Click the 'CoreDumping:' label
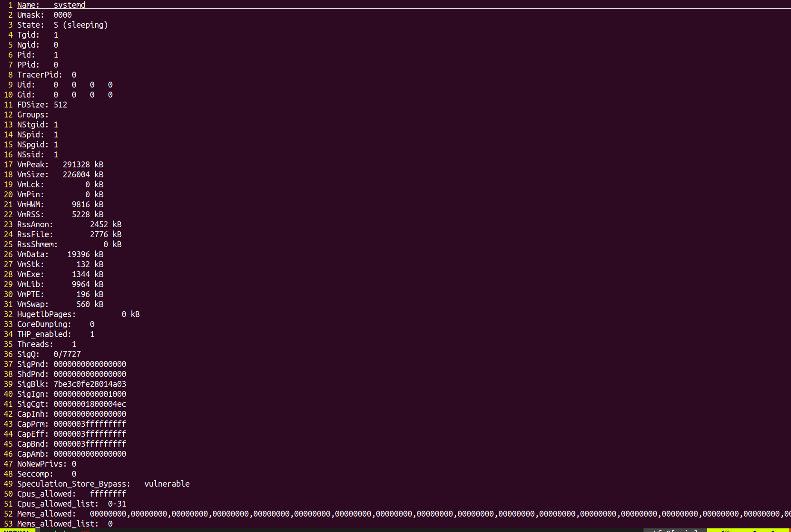Screen dimensions: 791x532 click(x=44, y=324)
